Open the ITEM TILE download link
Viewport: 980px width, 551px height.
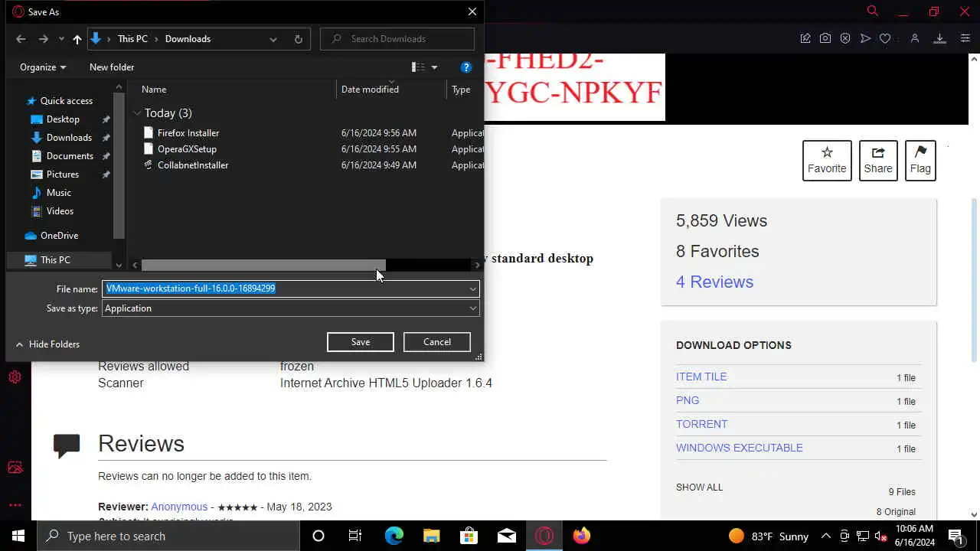click(x=701, y=377)
